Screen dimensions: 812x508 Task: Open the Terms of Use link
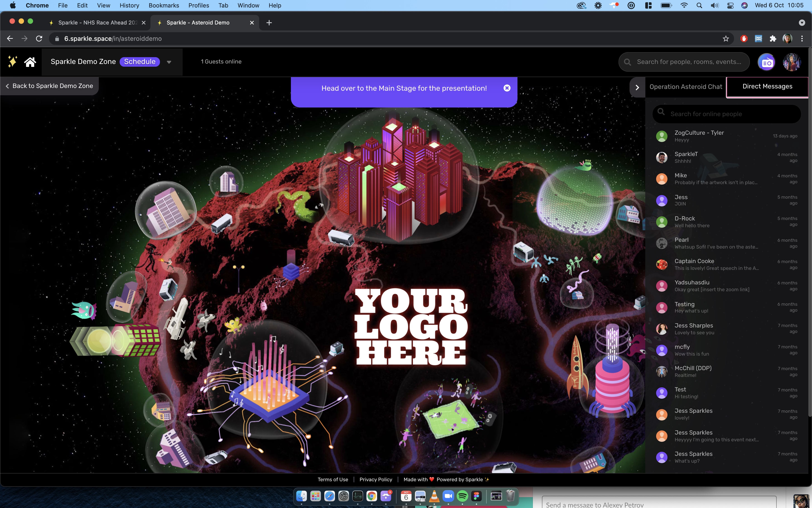[x=333, y=479]
